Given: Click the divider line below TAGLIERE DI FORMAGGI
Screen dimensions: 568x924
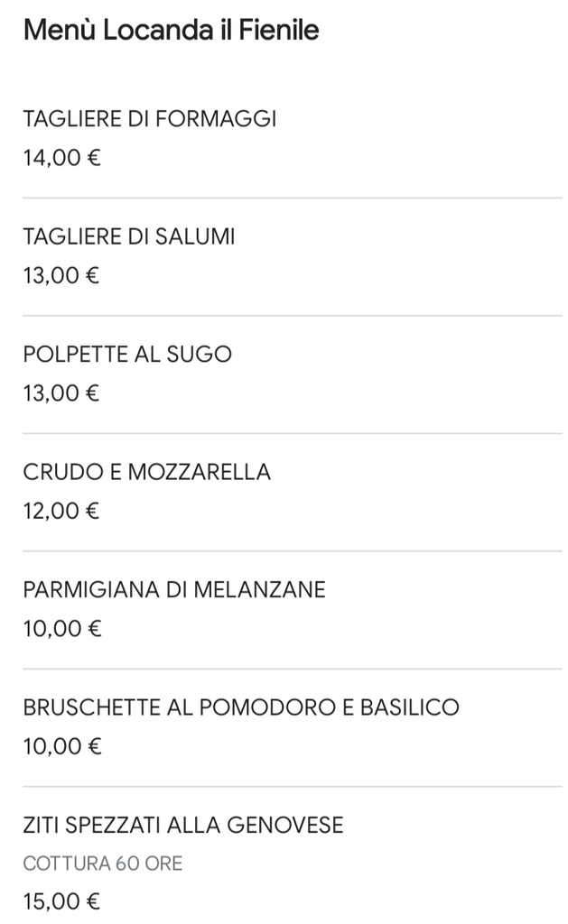Looking at the screenshot, I should point(293,198).
